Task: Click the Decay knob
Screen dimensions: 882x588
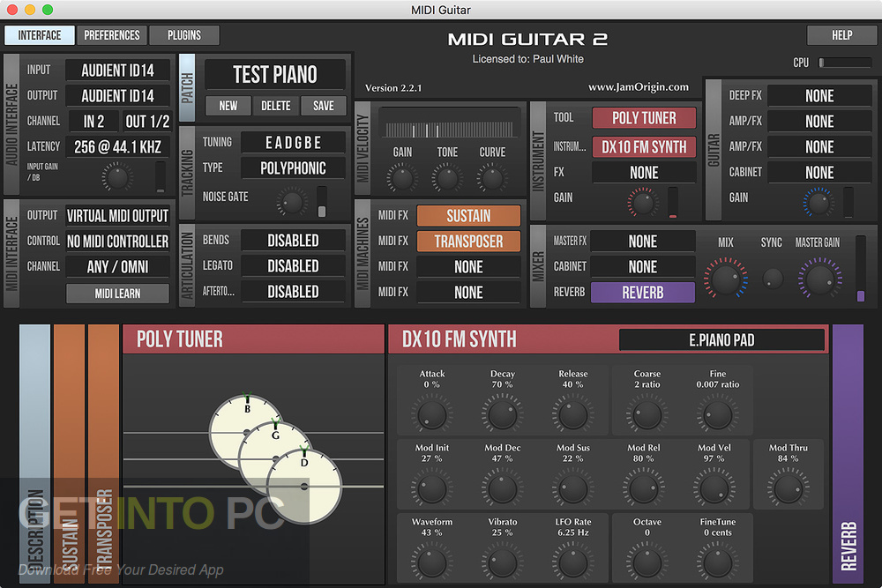Action: tap(503, 415)
